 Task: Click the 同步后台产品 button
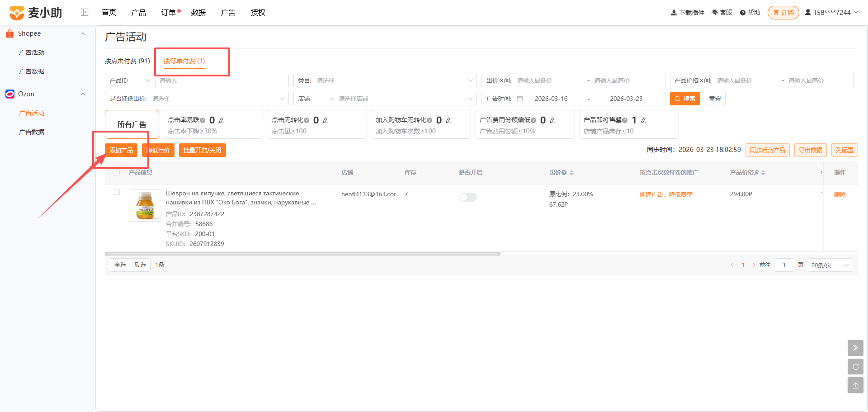pyautogui.click(x=768, y=150)
